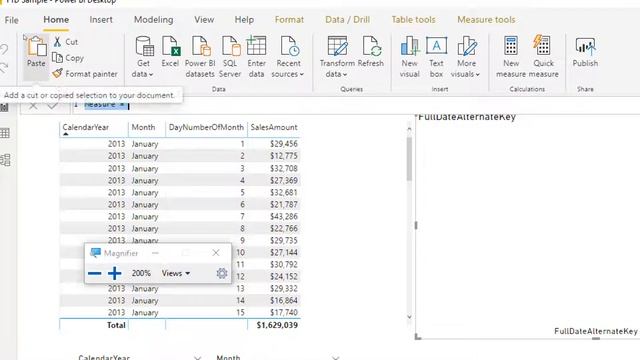Sort by Month column header

click(x=143, y=127)
